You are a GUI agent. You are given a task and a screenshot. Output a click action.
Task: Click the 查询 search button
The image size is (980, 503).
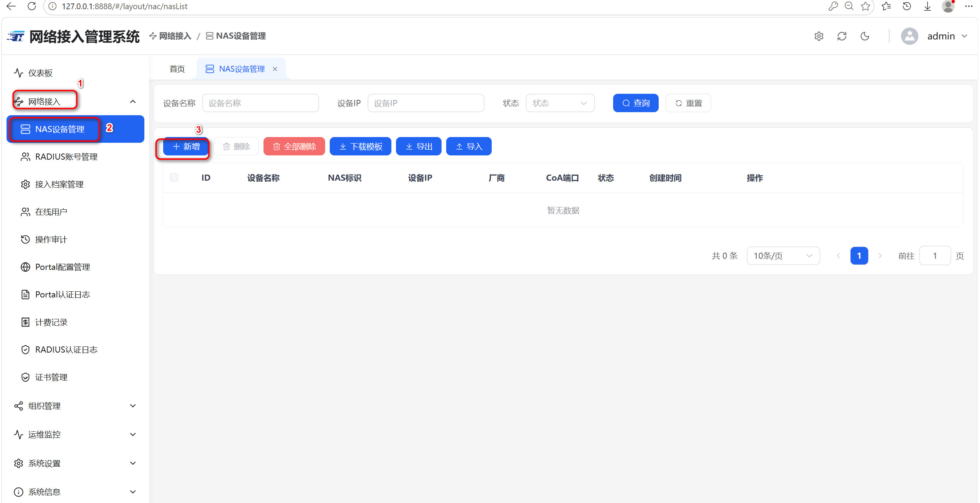(636, 103)
